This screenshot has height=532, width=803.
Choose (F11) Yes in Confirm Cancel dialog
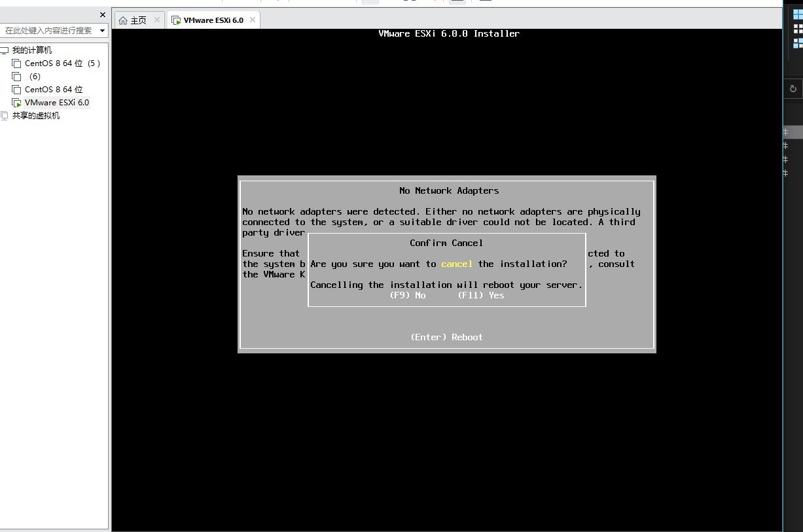[481, 295]
